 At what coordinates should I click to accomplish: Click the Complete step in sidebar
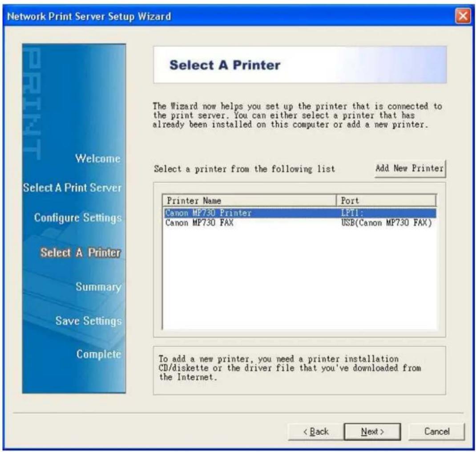pyautogui.click(x=98, y=354)
